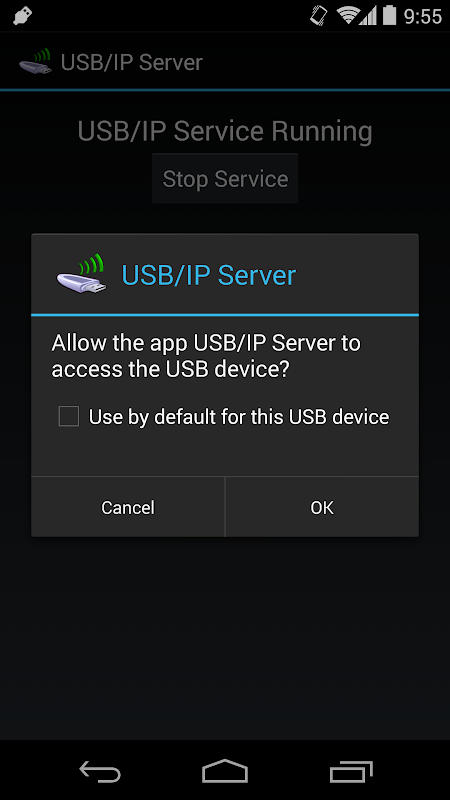Viewport: 450px width, 800px height.
Task: Tap the USB/IP Server action bar title
Action: [132, 63]
